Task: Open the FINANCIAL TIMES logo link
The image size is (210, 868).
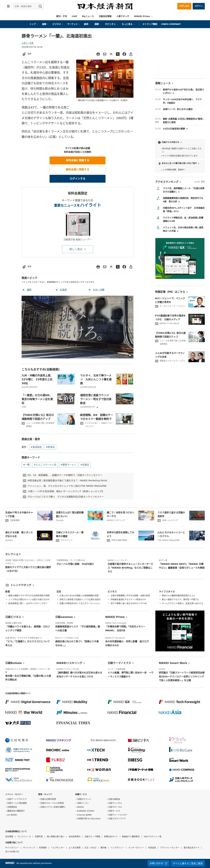Action: (x=73, y=723)
